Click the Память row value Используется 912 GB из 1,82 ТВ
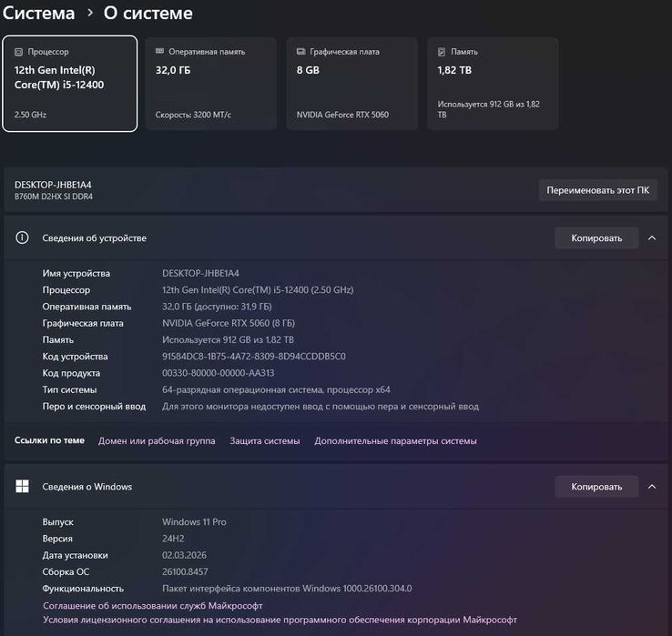 [x=228, y=339]
